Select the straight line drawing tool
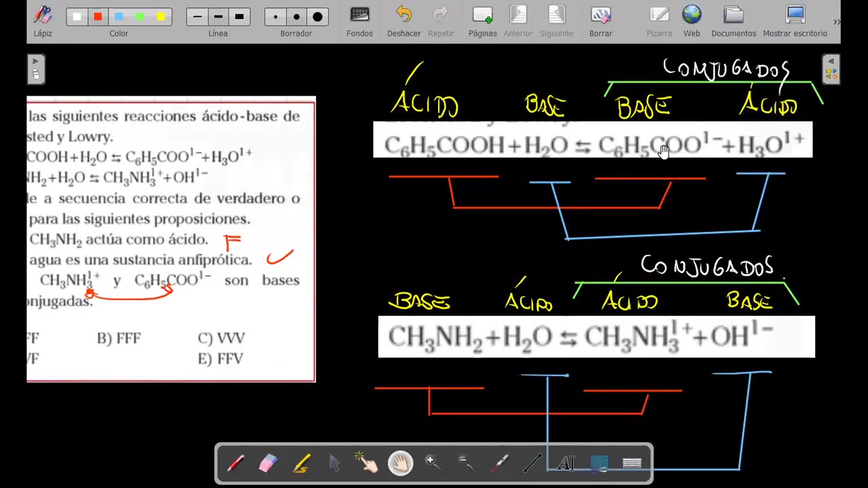 [x=532, y=464]
